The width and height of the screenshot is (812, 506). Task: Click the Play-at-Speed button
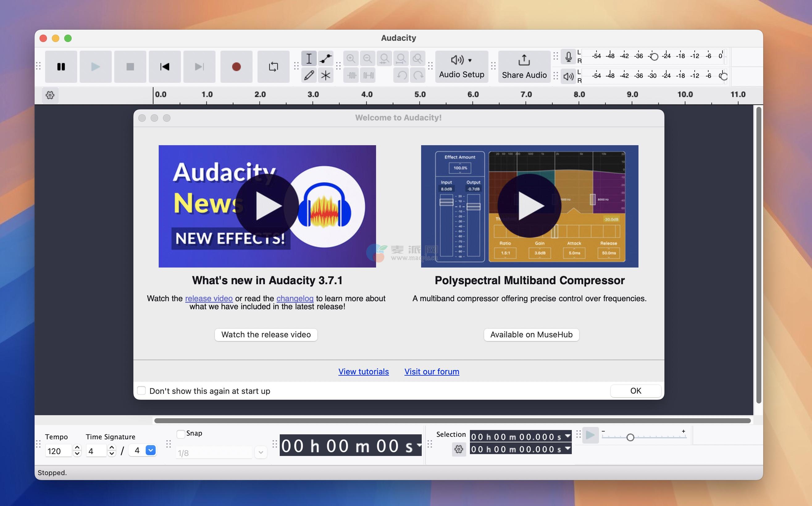[590, 435]
